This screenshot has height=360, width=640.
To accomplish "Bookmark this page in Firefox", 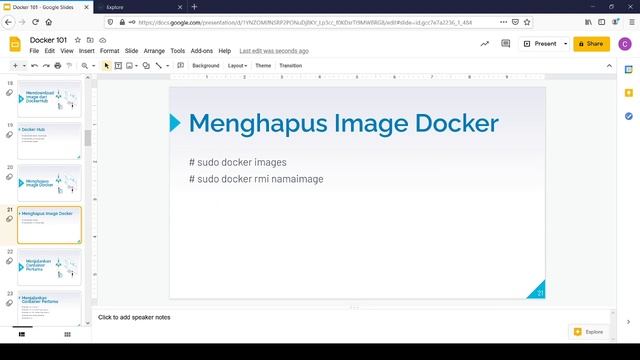I will click(527, 22).
